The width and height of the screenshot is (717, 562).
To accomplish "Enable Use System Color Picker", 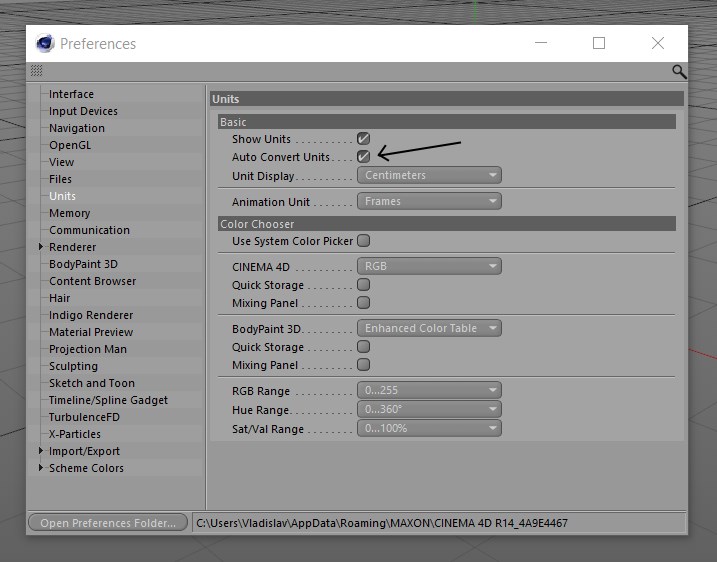I will pyautogui.click(x=364, y=241).
